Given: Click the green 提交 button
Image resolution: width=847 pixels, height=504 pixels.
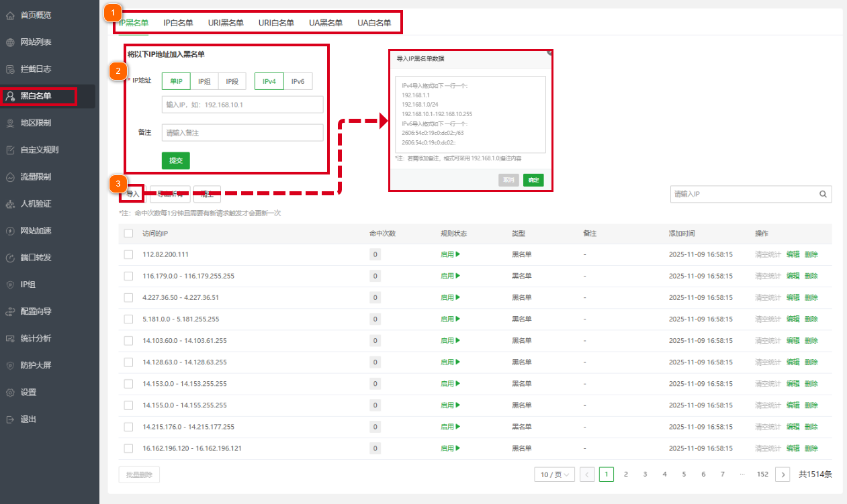Looking at the screenshot, I should (x=176, y=161).
